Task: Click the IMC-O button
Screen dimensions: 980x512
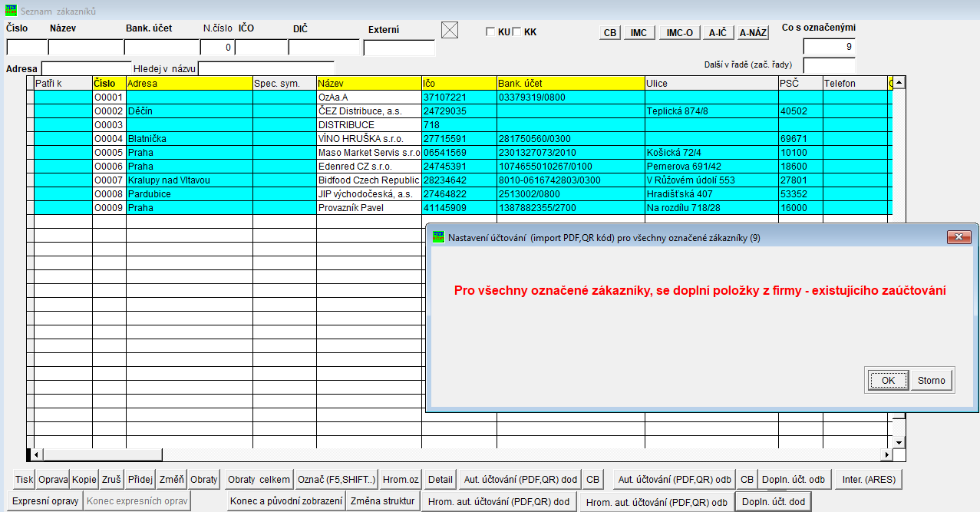Action: click(679, 33)
